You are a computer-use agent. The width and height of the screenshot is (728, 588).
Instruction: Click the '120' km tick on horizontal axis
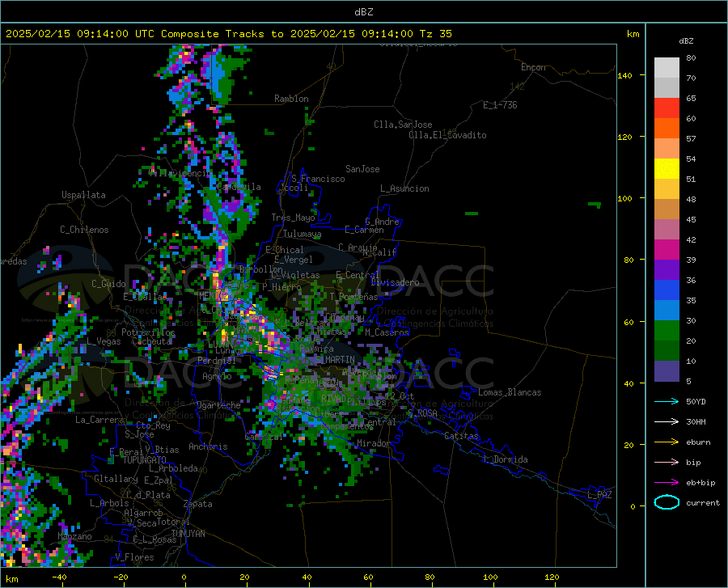tap(552, 577)
